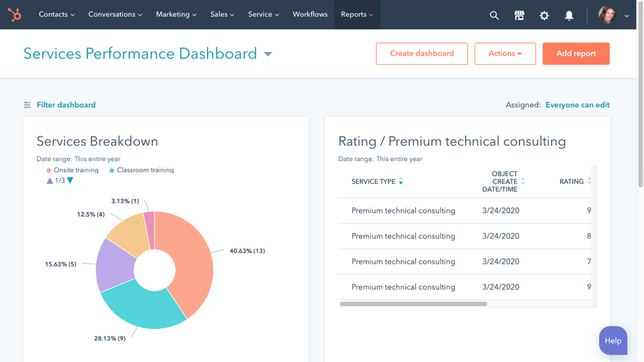Open the settings gear icon

coord(544,15)
